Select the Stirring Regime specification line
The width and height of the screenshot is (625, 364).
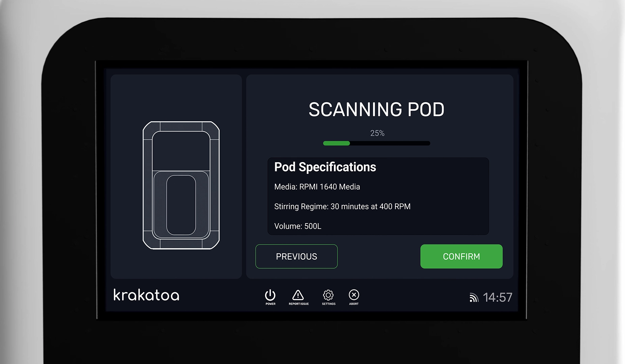(x=342, y=207)
